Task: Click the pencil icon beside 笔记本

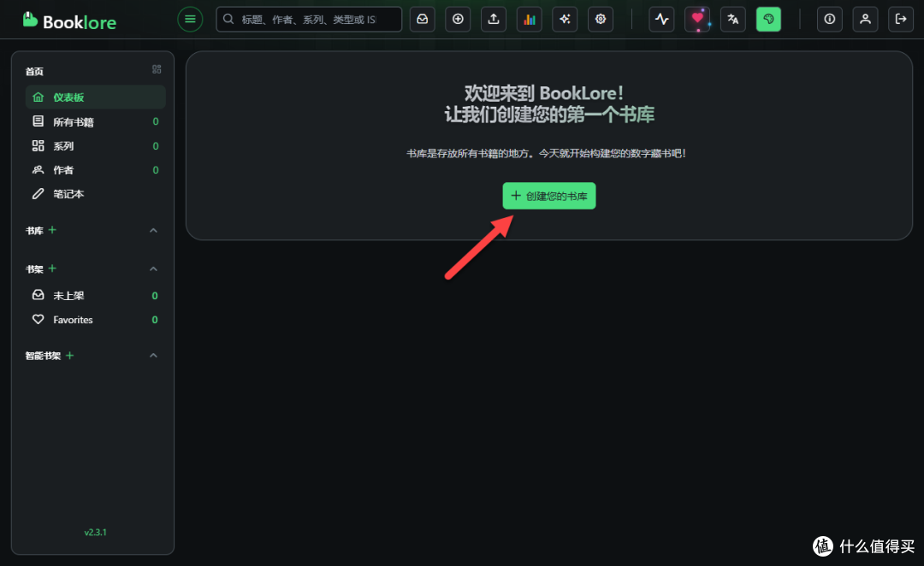Action: 38,194
